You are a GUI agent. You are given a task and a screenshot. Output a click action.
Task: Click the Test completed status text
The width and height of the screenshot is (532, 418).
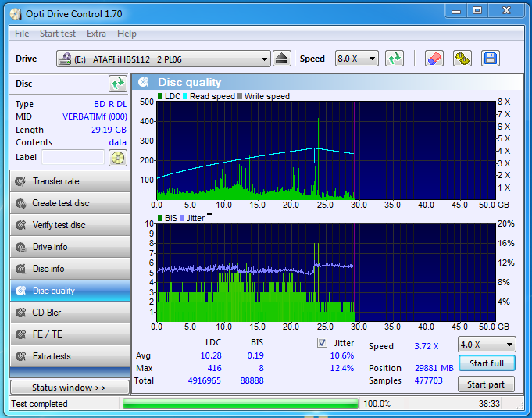[39, 404]
